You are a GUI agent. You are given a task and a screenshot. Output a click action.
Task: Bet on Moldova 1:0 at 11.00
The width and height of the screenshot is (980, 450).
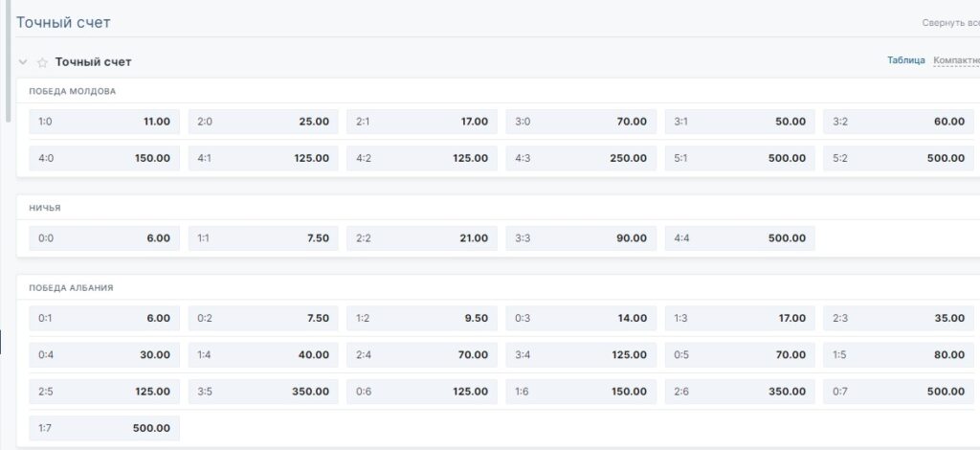(x=104, y=122)
